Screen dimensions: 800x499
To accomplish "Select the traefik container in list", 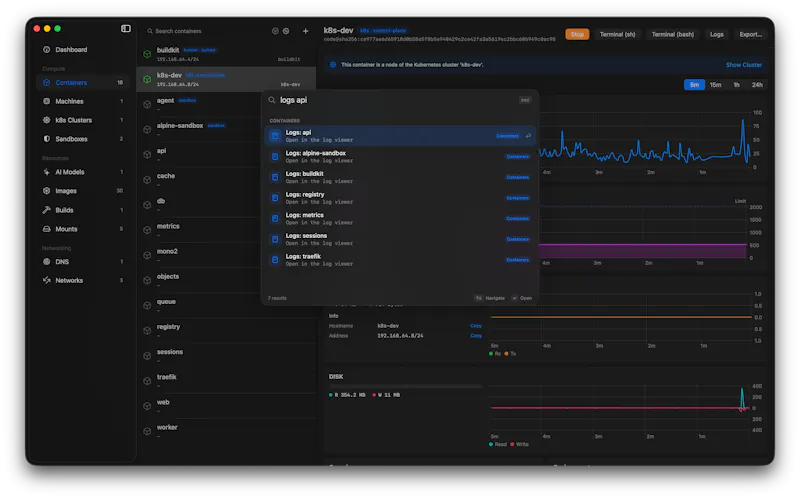I will [x=226, y=381].
